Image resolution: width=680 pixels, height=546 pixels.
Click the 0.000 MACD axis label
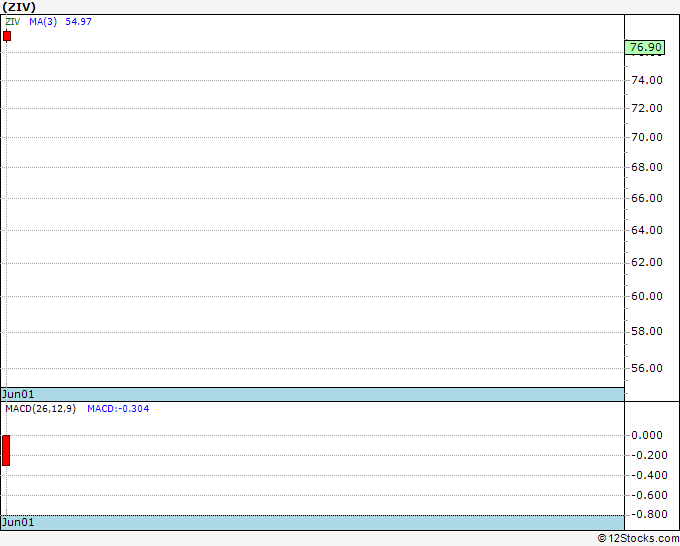(x=647, y=435)
